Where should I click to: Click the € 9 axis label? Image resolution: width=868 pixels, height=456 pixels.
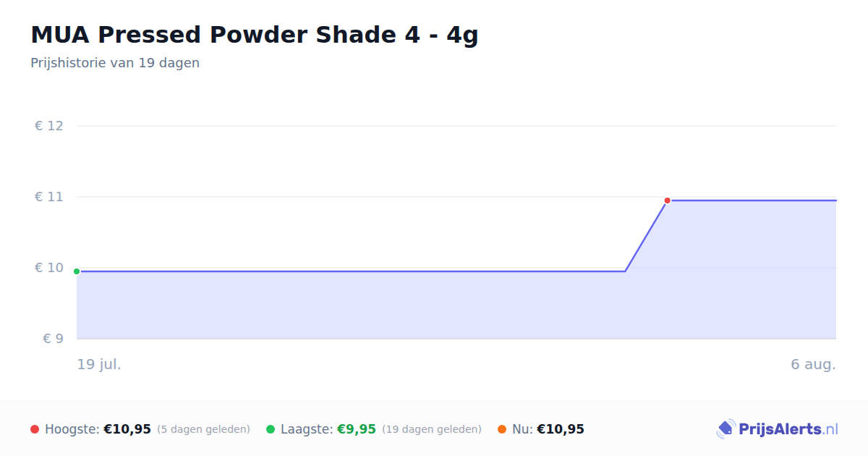[x=53, y=339]
